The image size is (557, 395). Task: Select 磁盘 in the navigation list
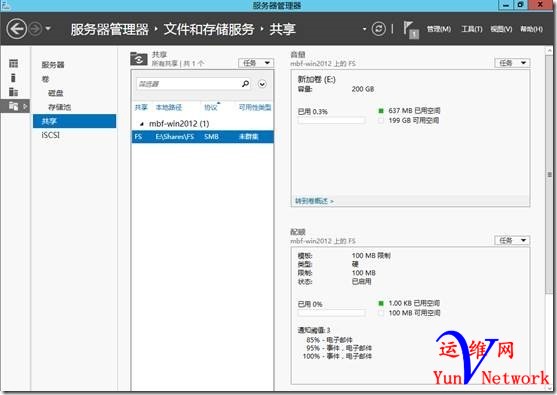pyautogui.click(x=55, y=93)
